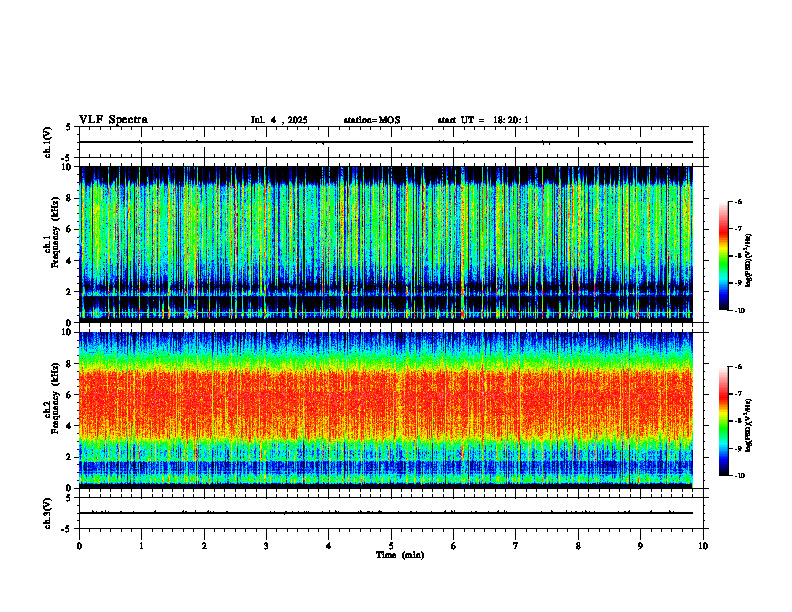Screen dimensions: 792x612
Task: Click the "2" kHz tick of ch.1 spectrogram
Action: (69, 292)
